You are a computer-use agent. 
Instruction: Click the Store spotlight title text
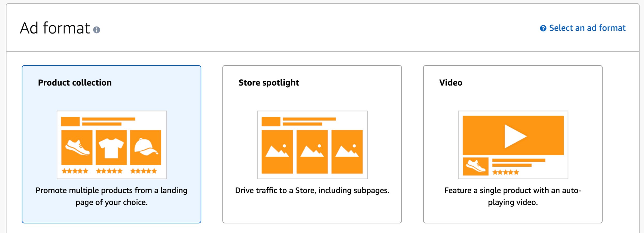click(269, 83)
